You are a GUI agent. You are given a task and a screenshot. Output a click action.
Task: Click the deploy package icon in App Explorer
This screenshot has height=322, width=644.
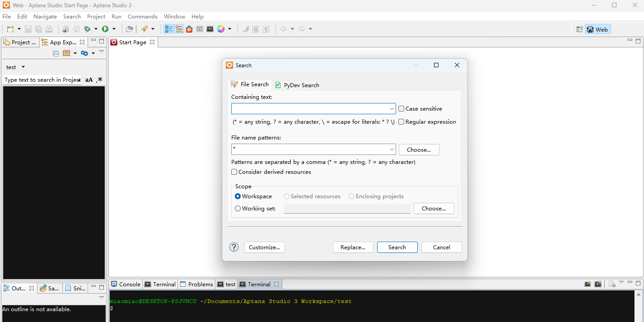pyautogui.click(x=66, y=53)
